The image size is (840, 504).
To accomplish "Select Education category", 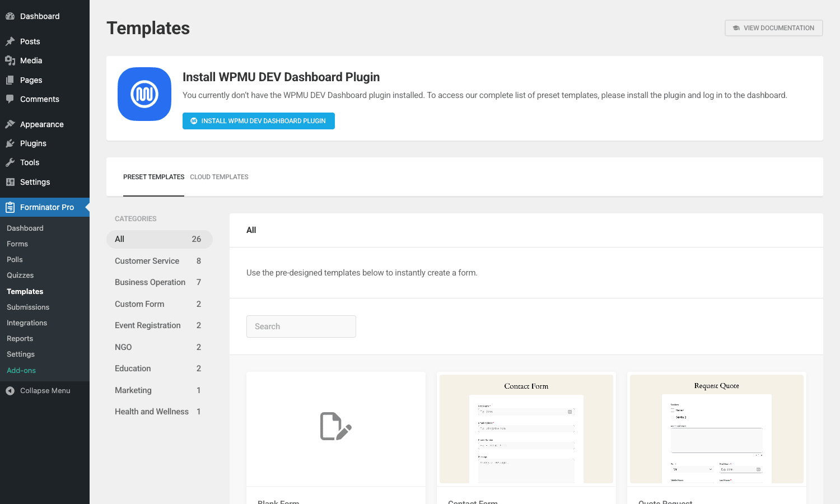I will coord(160,368).
